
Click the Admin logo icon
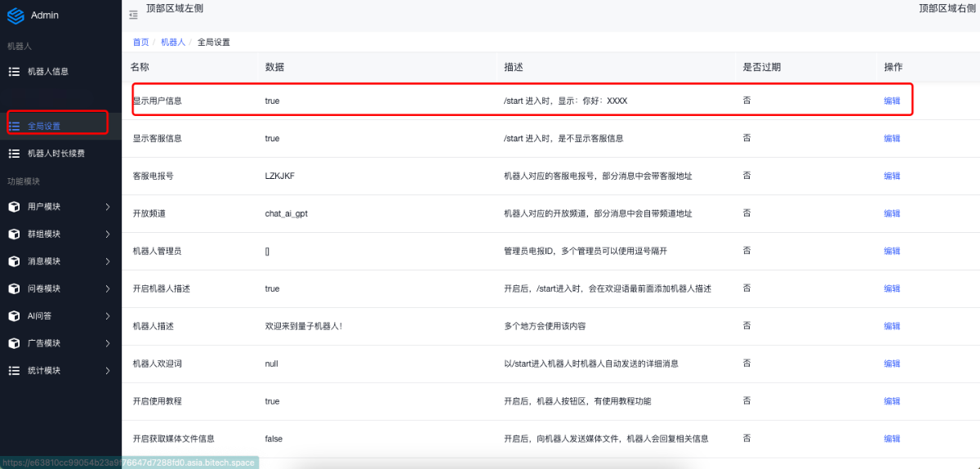(x=16, y=15)
